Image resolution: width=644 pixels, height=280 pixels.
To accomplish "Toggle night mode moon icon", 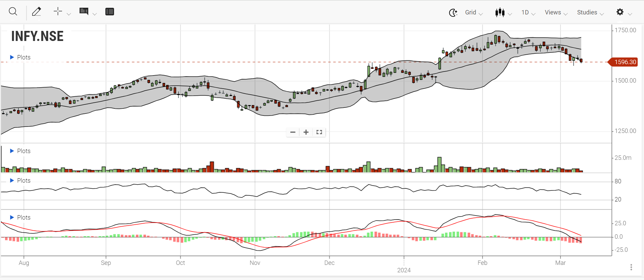I will coord(453,13).
